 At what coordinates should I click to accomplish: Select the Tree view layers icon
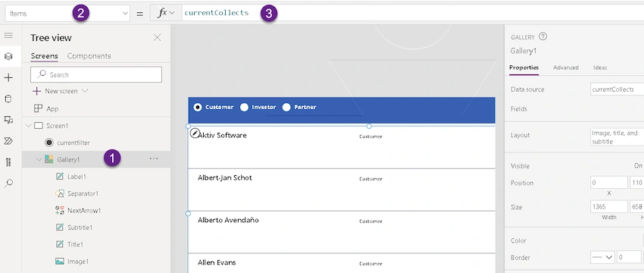8,56
